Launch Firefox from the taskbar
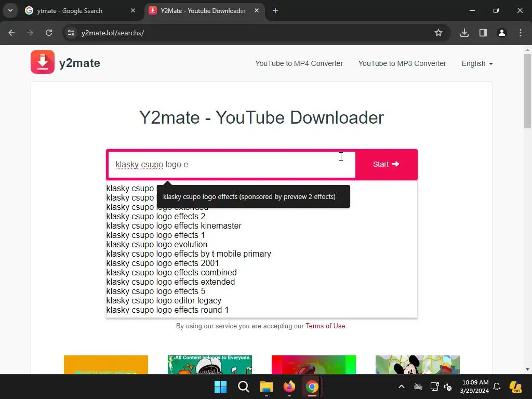 289,387
